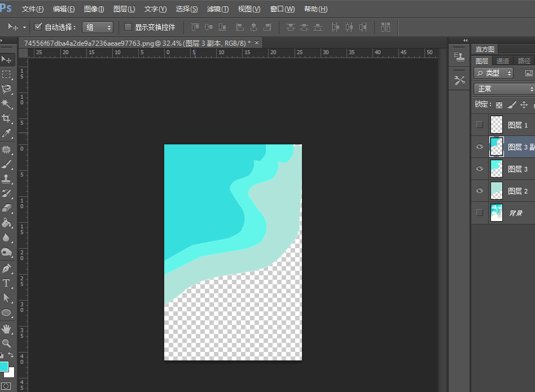Select the Magic Wand tool
The width and height of the screenshot is (535, 392).
(x=7, y=104)
